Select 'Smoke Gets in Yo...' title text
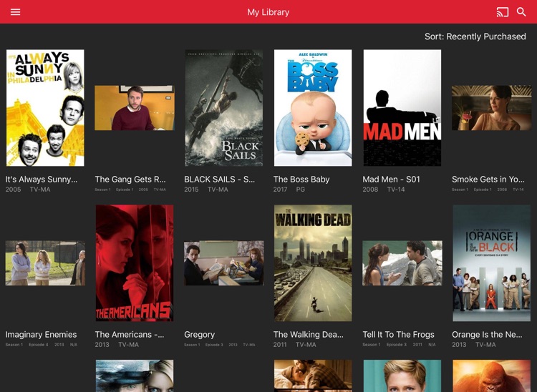 tap(488, 180)
